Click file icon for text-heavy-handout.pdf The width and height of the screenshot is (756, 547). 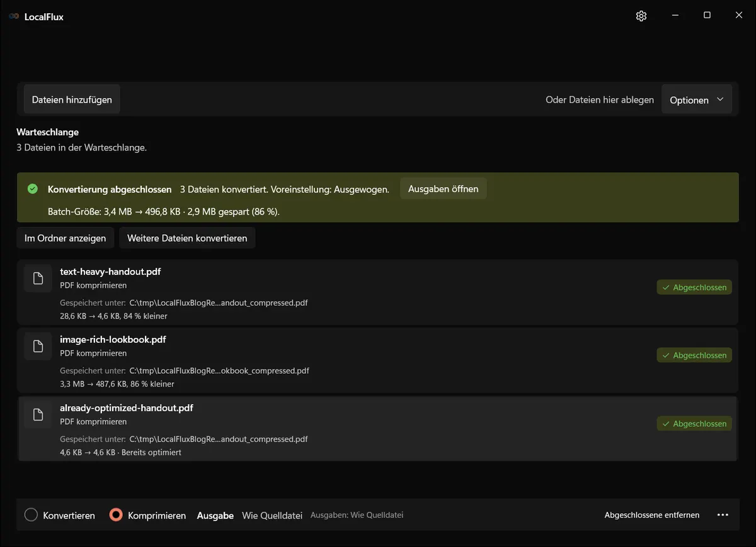pyautogui.click(x=38, y=278)
